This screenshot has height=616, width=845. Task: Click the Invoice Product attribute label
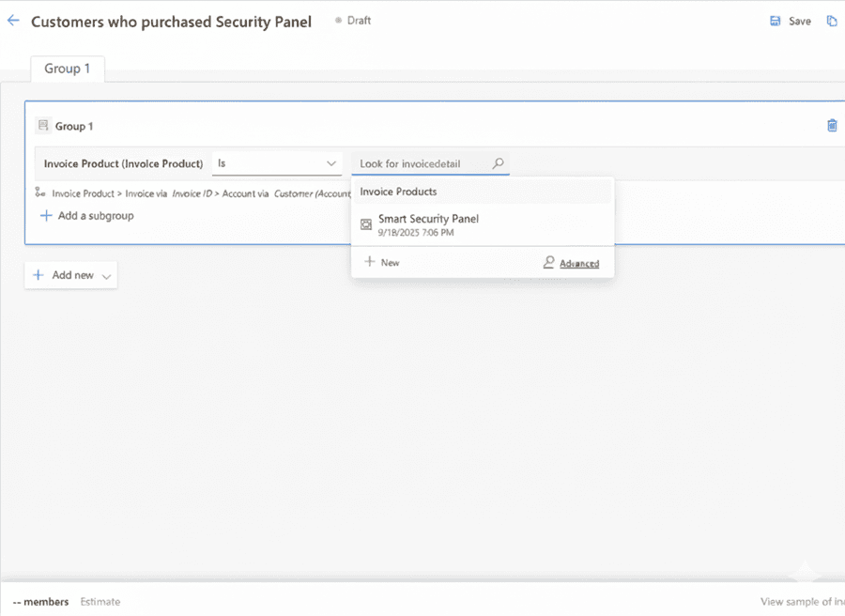coord(123,163)
